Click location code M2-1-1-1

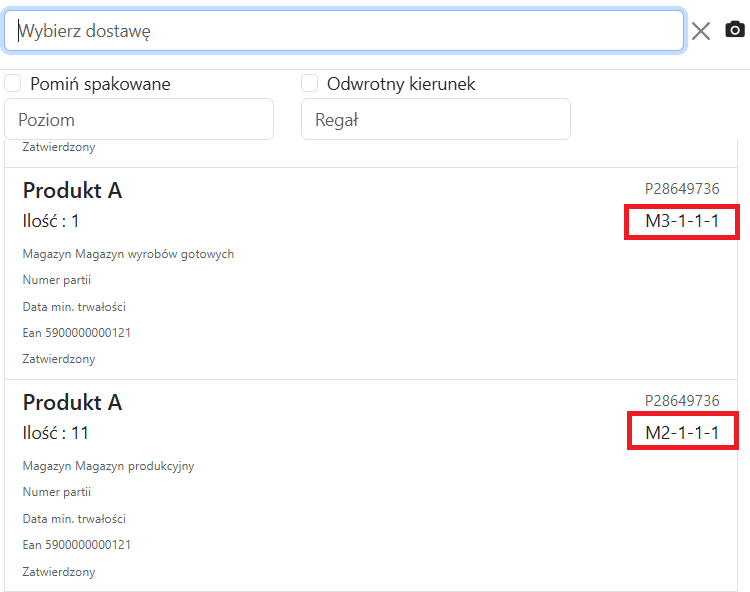pyautogui.click(x=682, y=433)
